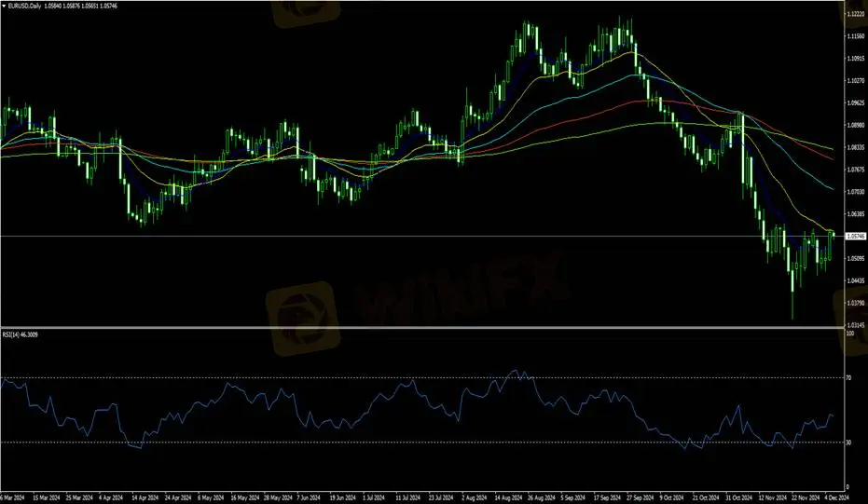Click the 28 May 2024 date label
The height and width of the screenshot is (504, 868).
(277, 497)
